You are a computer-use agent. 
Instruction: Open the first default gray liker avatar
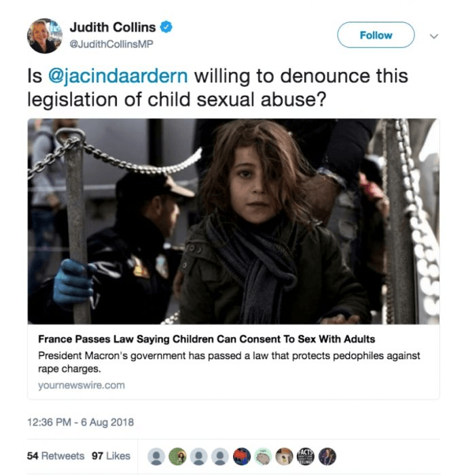point(156,456)
